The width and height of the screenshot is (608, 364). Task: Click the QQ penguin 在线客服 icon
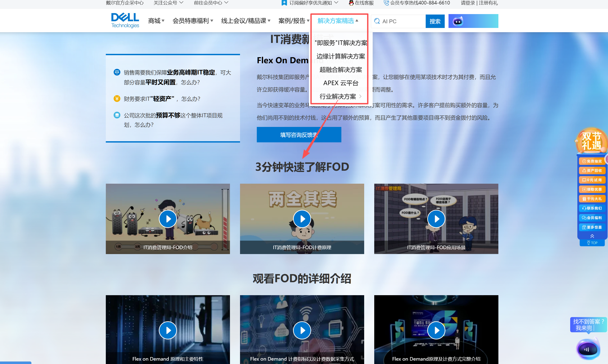(351, 3)
